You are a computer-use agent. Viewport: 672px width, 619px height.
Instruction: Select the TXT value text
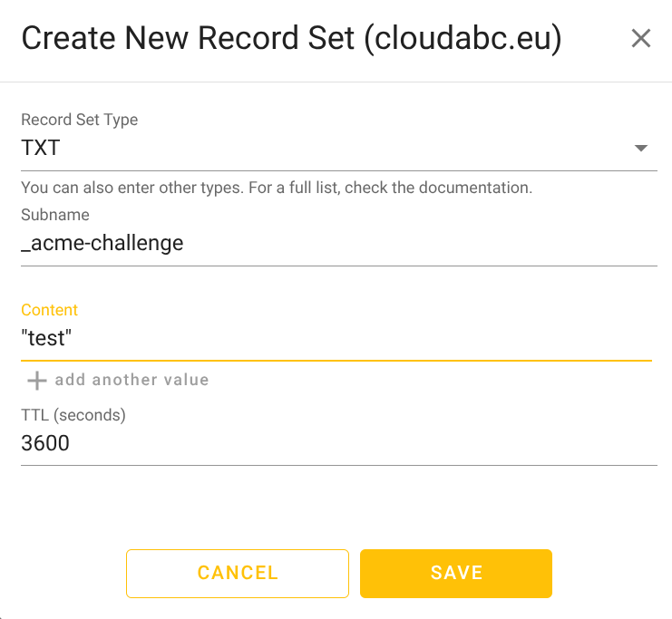coord(41,149)
